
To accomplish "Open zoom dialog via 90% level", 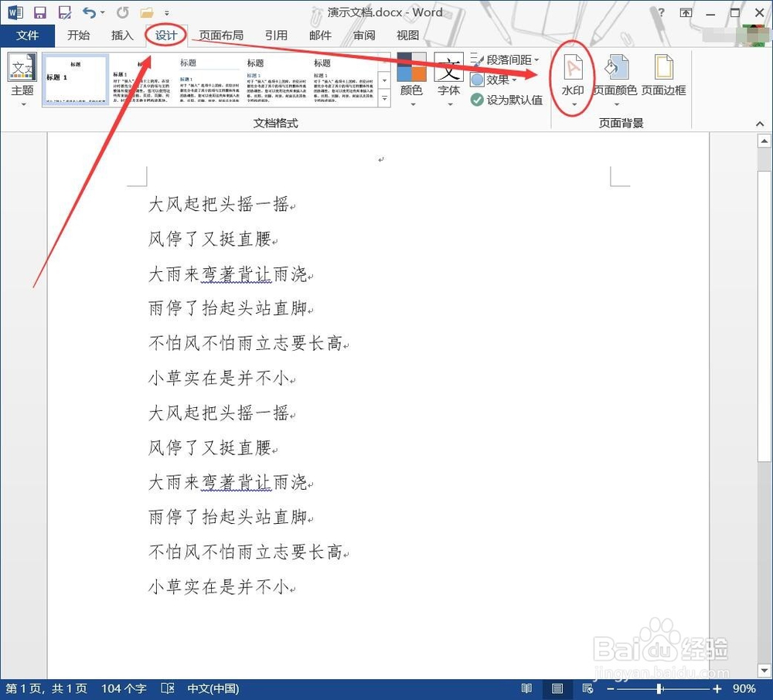I will pyautogui.click(x=744, y=688).
